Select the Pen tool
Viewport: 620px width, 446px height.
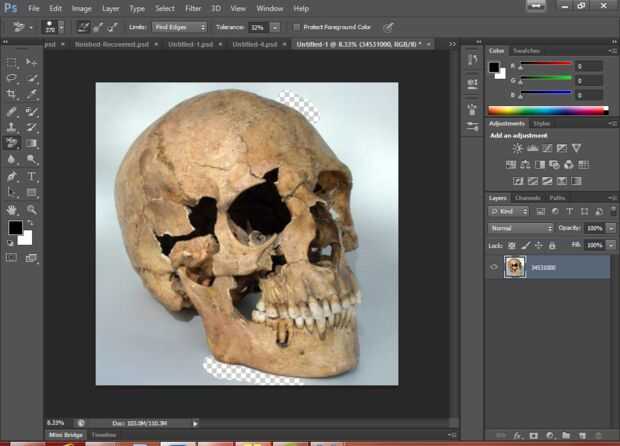coord(11,176)
